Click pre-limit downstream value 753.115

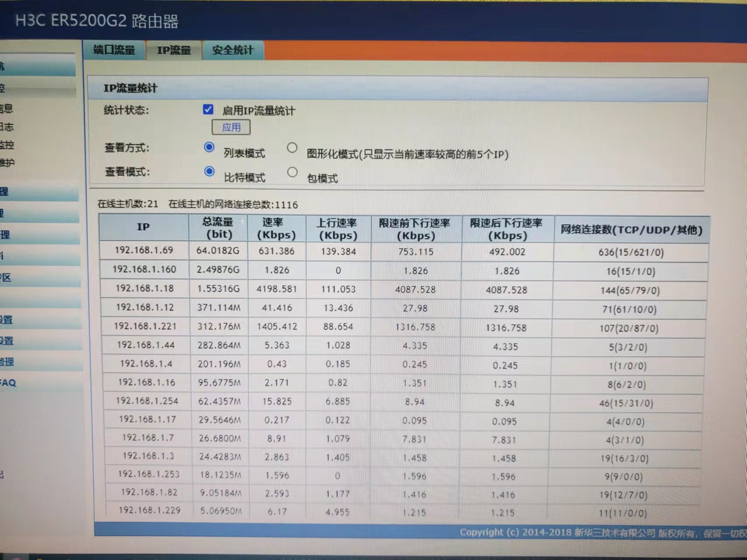pyautogui.click(x=416, y=252)
